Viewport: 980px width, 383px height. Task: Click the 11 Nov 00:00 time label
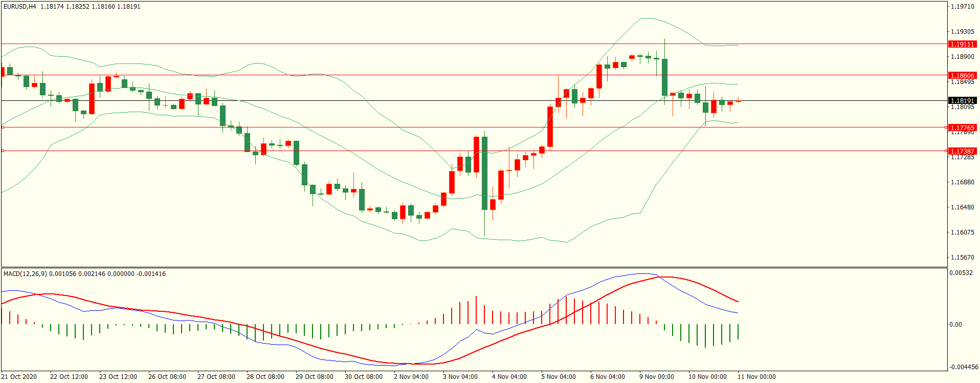[756, 377]
